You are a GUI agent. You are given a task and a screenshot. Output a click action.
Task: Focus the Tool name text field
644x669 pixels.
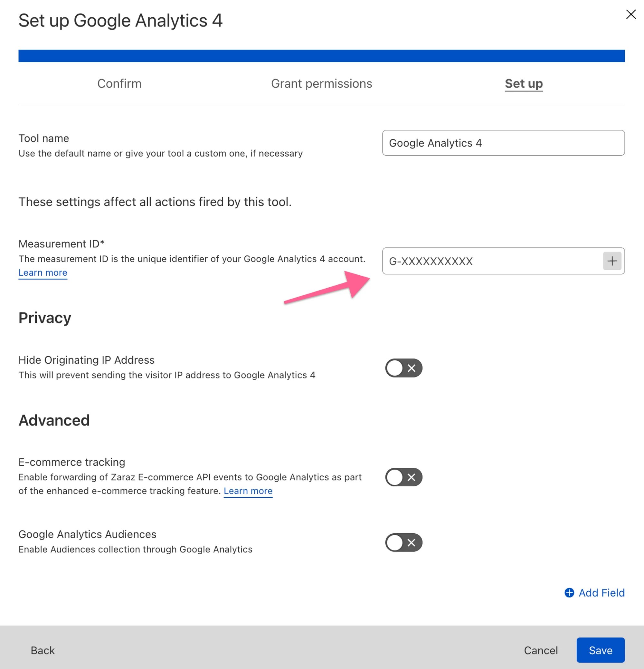[x=503, y=143]
